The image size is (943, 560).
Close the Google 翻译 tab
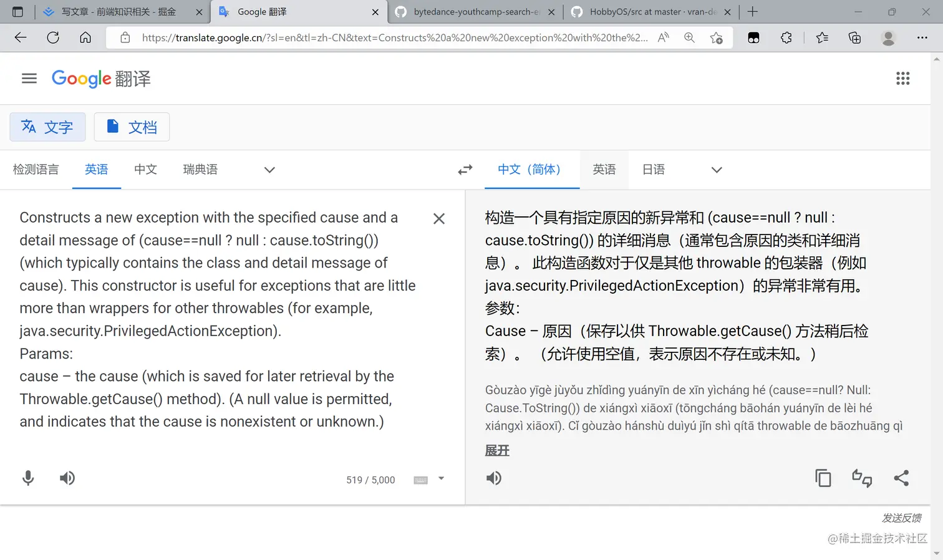tap(375, 12)
